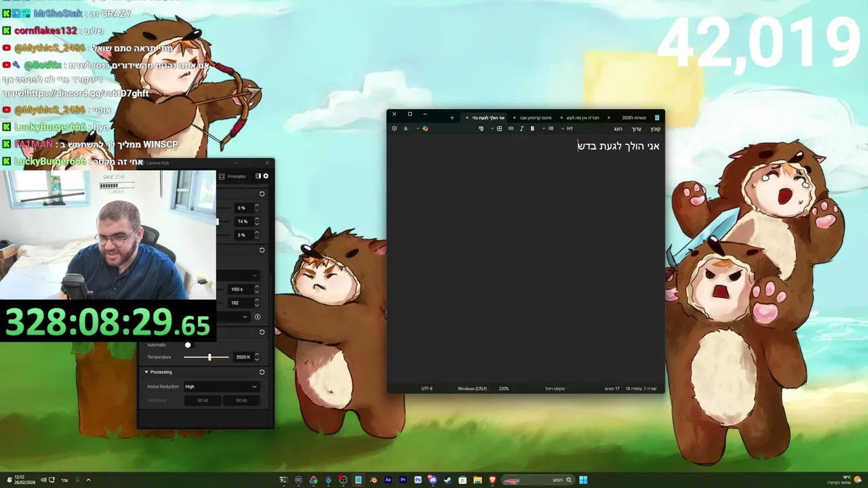Open Discord from taskbar
This screenshot has height=488, width=868.
[433, 480]
